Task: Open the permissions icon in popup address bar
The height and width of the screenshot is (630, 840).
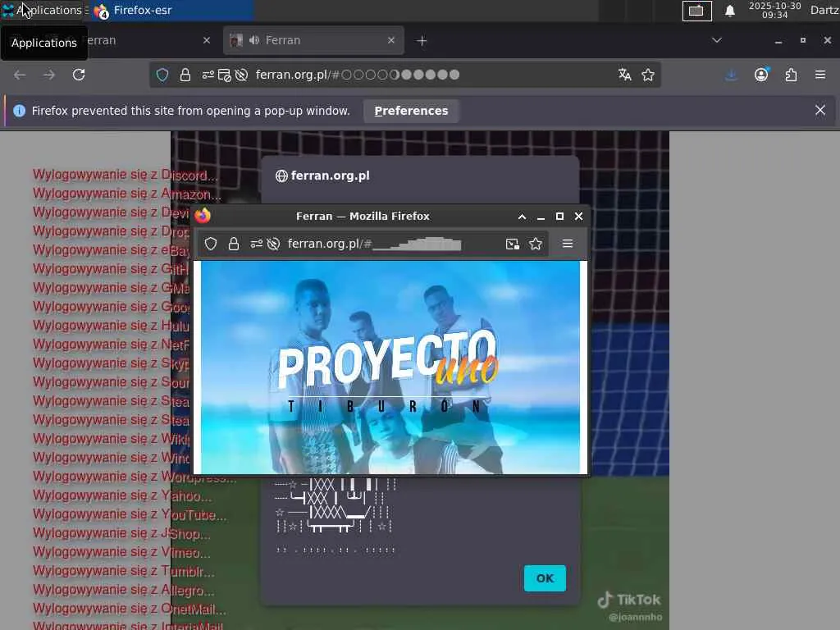Action: coord(257,244)
